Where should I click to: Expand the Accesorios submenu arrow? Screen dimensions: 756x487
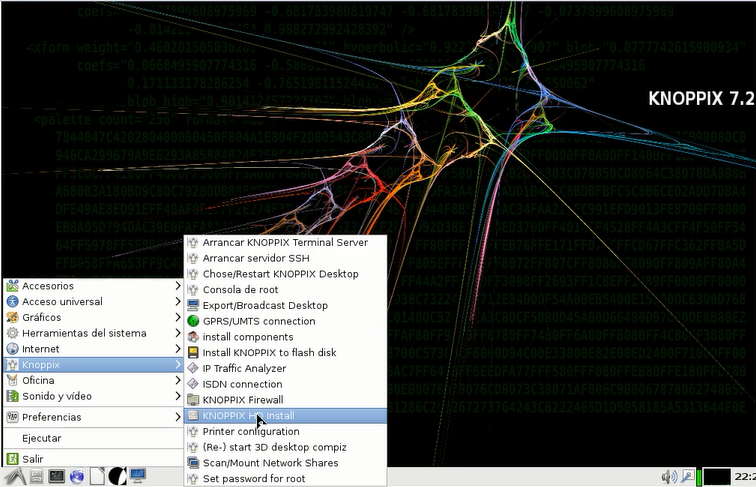point(178,285)
